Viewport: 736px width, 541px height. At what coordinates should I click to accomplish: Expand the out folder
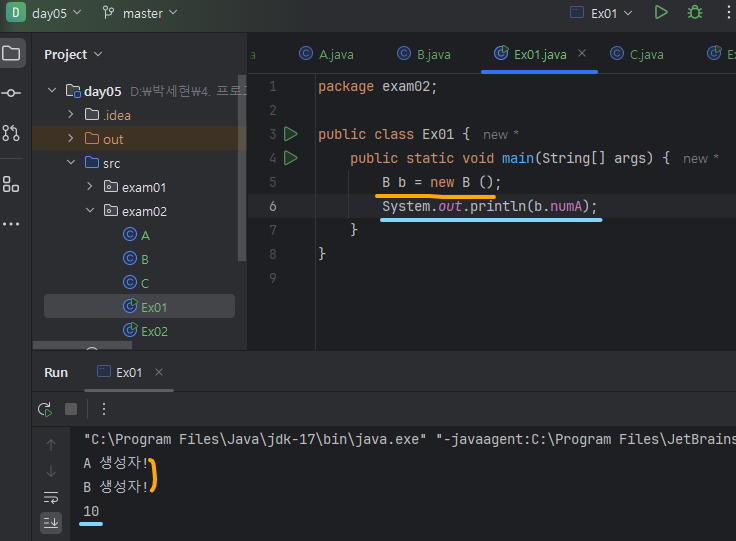(x=71, y=139)
